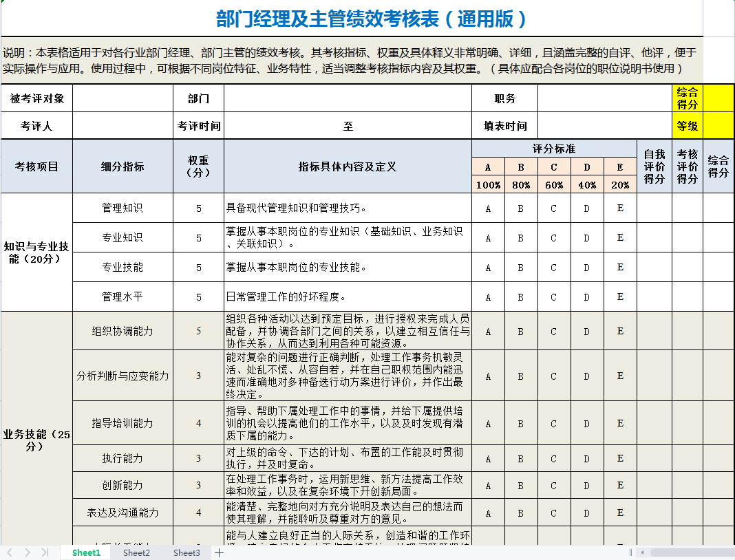
Task: Jump to last sheet arrow
Action: (45, 552)
